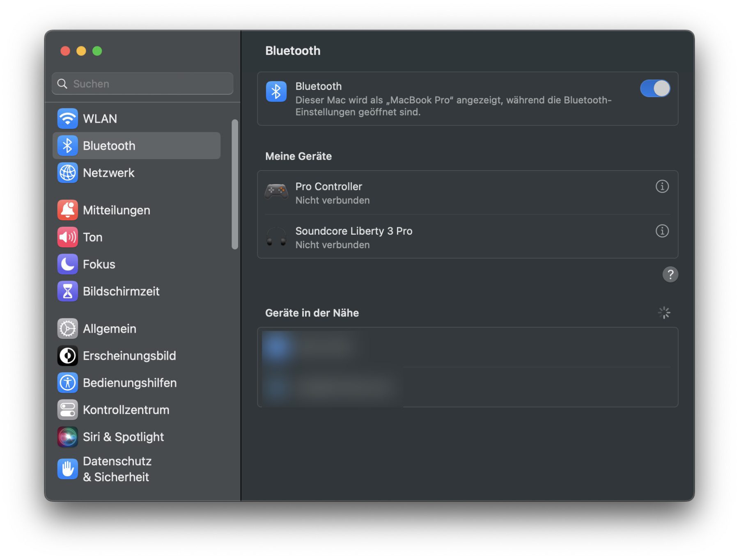Open Netzwerk settings via globe icon
739x560 pixels.
pyautogui.click(x=67, y=173)
